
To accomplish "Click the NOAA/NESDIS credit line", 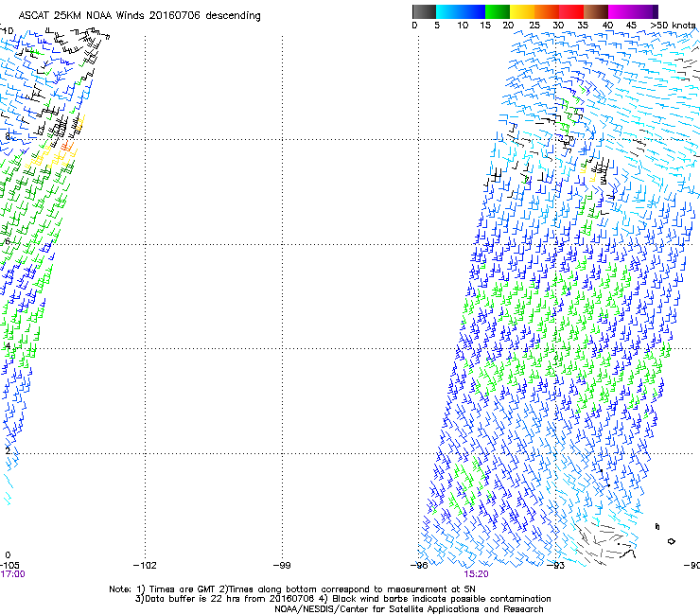I will click(x=409, y=609).
